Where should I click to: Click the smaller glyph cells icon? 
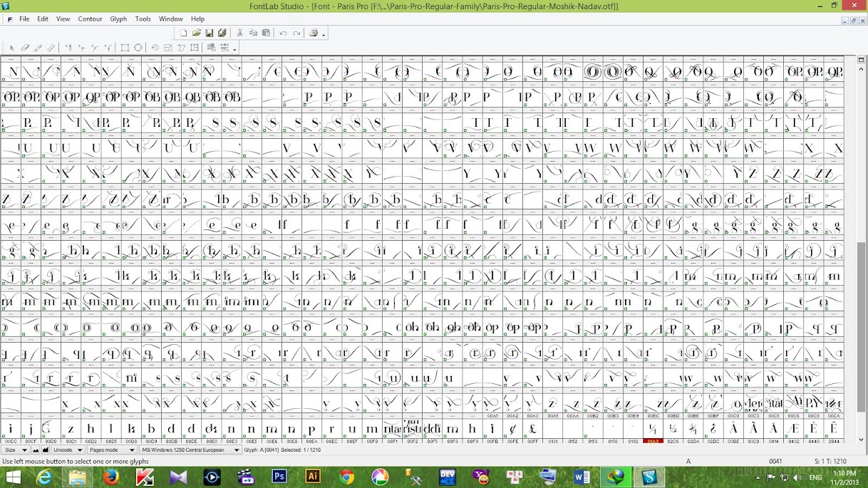pos(36,450)
